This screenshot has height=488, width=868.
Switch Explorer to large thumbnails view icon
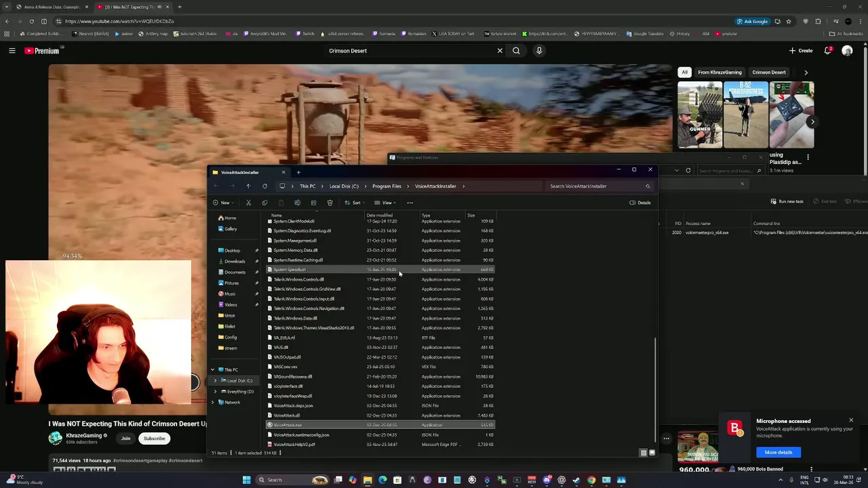point(652,453)
